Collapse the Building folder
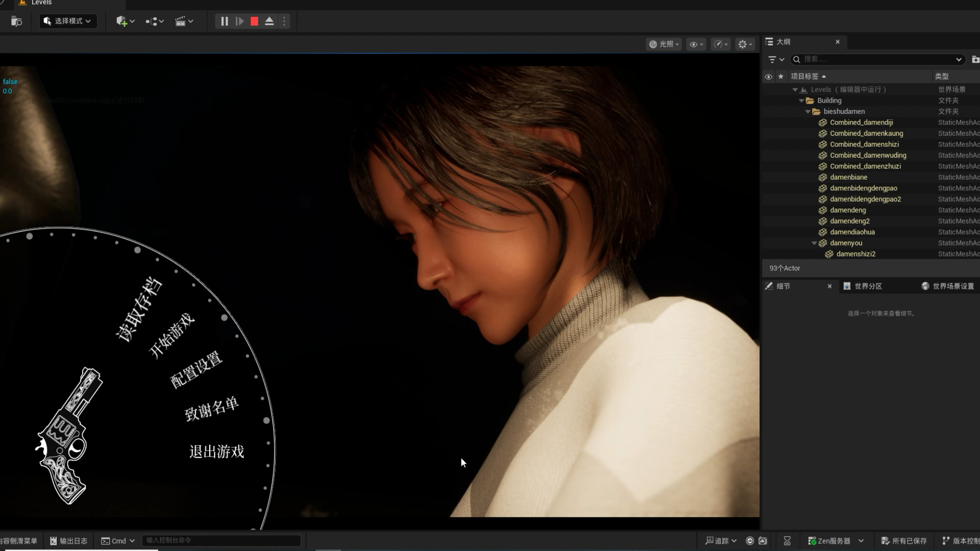 pyautogui.click(x=801, y=101)
